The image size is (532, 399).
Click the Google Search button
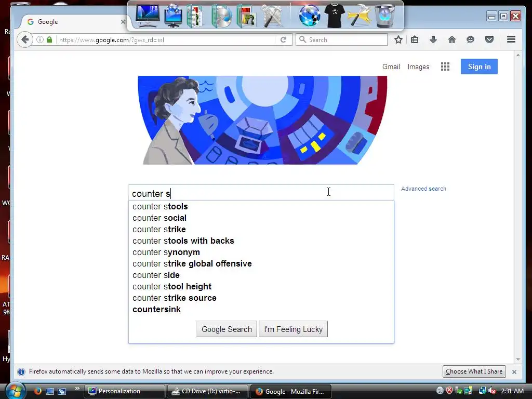[227, 329]
